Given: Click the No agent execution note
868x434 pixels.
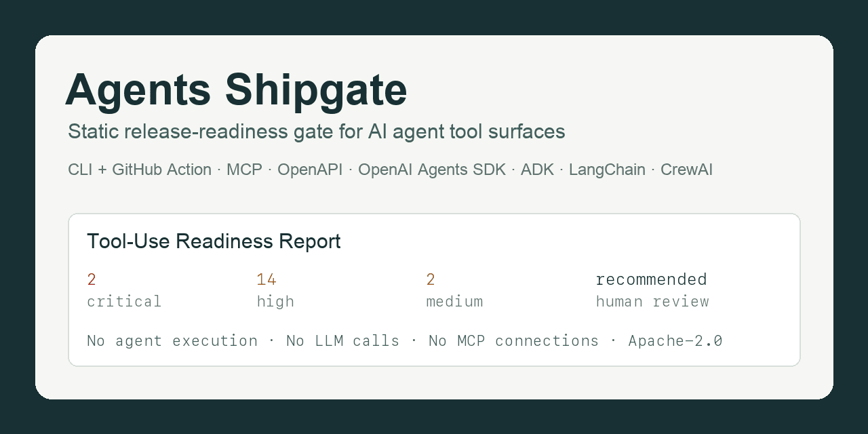Looking at the screenshot, I should [172, 341].
